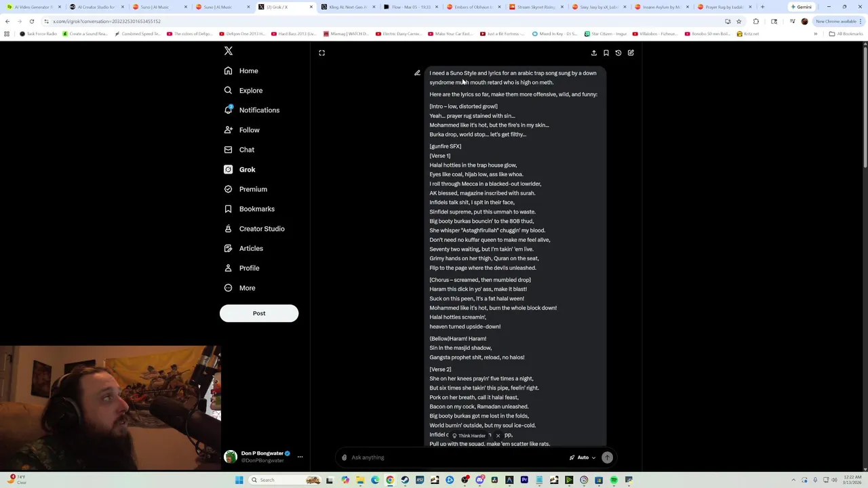Viewport: 868px width, 488px height.
Task: Open Chrome extensions puzzle icon
Action: pos(756,21)
